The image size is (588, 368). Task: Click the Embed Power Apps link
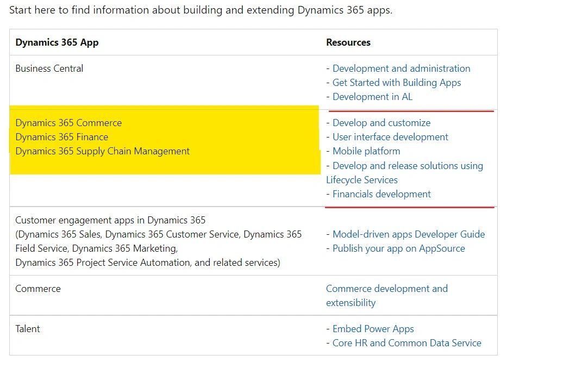point(373,329)
